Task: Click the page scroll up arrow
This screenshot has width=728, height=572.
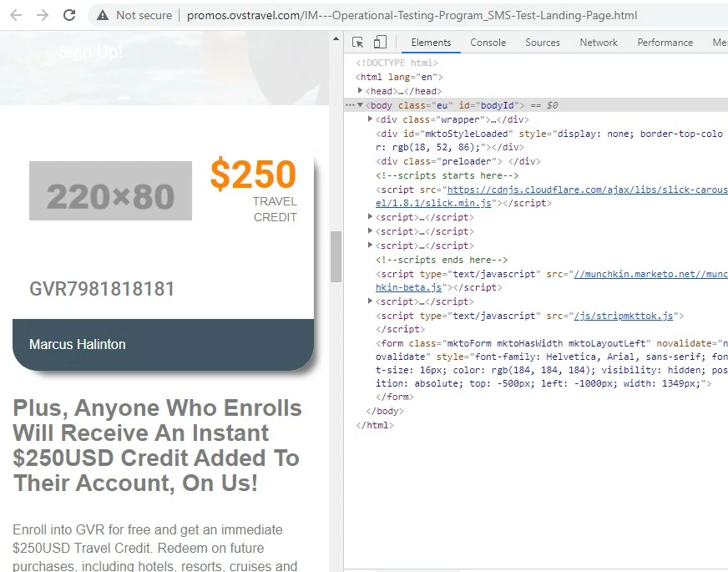Action: (336, 39)
